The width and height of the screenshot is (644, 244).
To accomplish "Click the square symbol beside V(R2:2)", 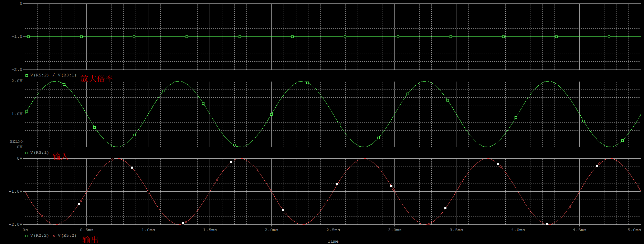I will coord(27,236).
